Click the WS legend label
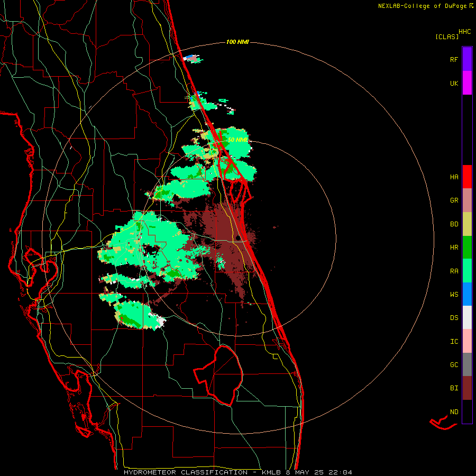The width and height of the screenshot is (476, 476). (x=454, y=295)
